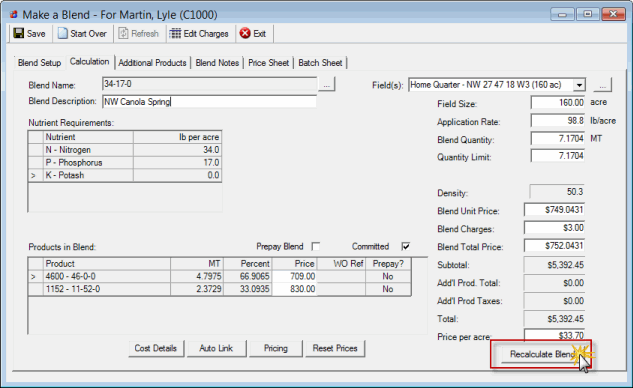The width and height of the screenshot is (633, 388).
Task: Select product row 4600 - 46-0-0
Action: click(220, 277)
